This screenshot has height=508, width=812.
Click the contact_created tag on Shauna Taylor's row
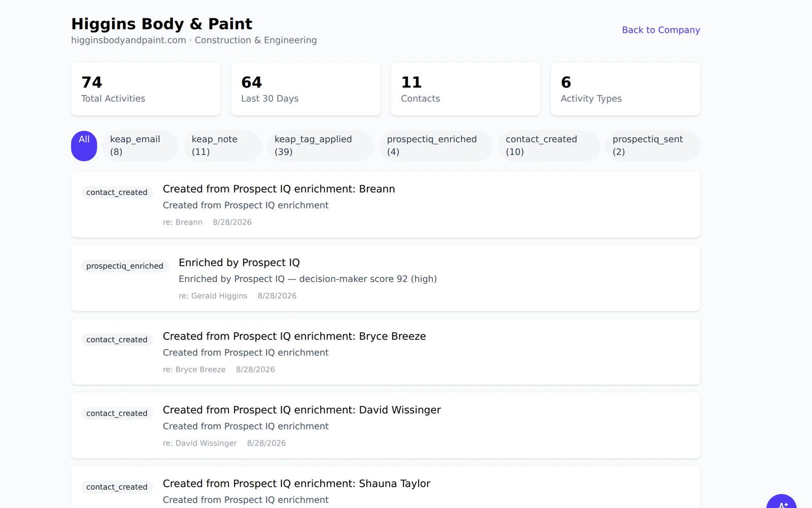[x=117, y=487]
